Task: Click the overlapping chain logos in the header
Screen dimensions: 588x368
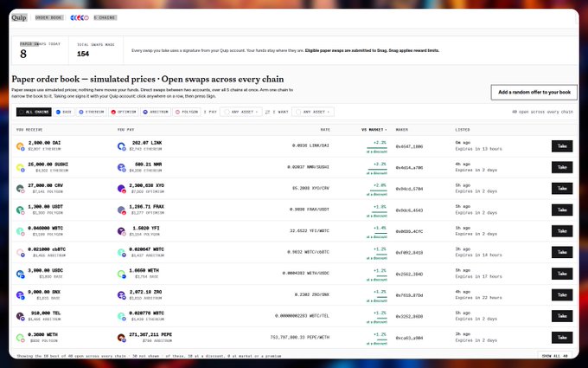Action: click(x=80, y=17)
